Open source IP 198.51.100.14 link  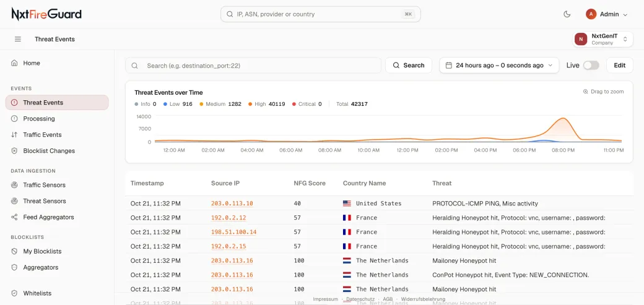(233, 232)
